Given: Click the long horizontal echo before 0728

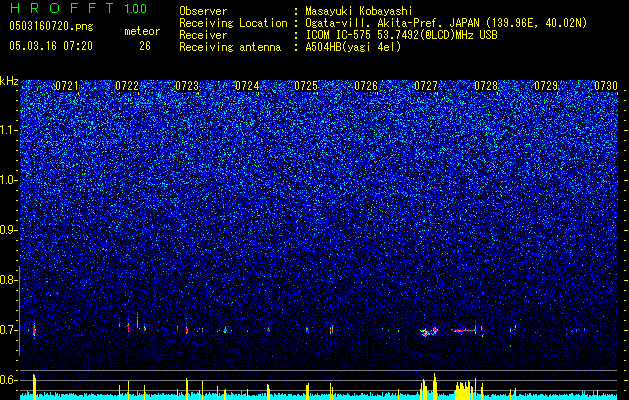Looking at the screenshot, I should click(464, 331).
